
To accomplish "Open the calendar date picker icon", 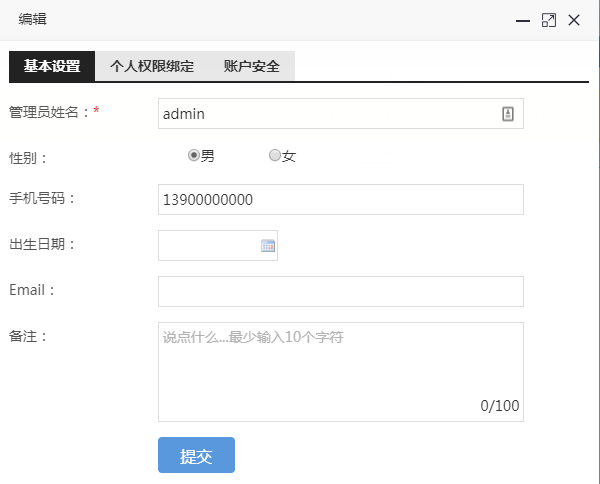I will click(268, 245).
